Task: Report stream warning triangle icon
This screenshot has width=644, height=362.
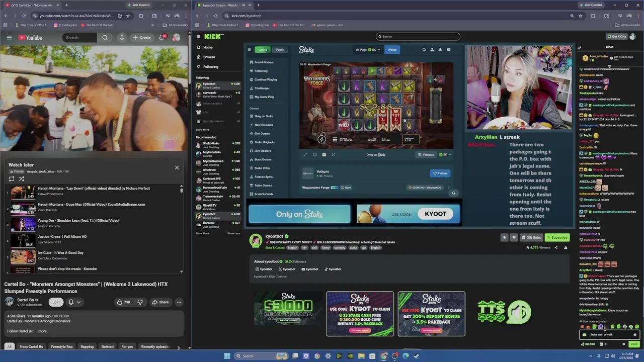Action: [x=566, y=247]
